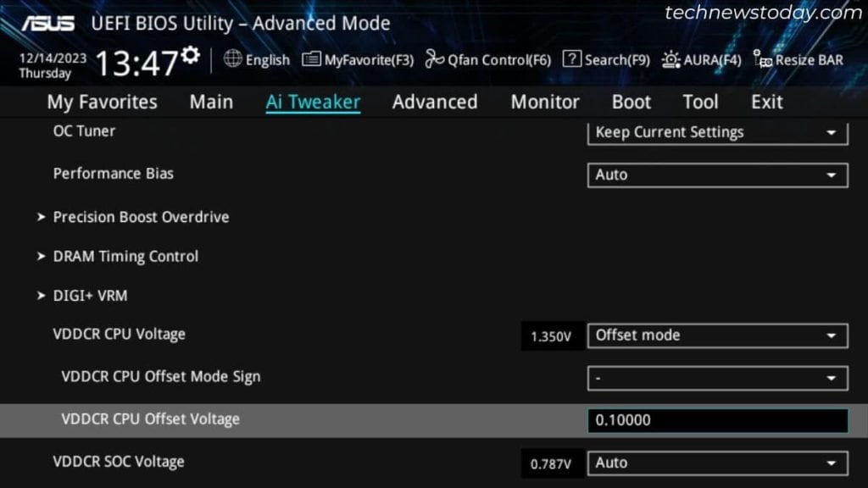This screenshot has height=488, width=868.
Task: Click the VDDCR CPU Offset Voltage field
Action: (717, 420)
